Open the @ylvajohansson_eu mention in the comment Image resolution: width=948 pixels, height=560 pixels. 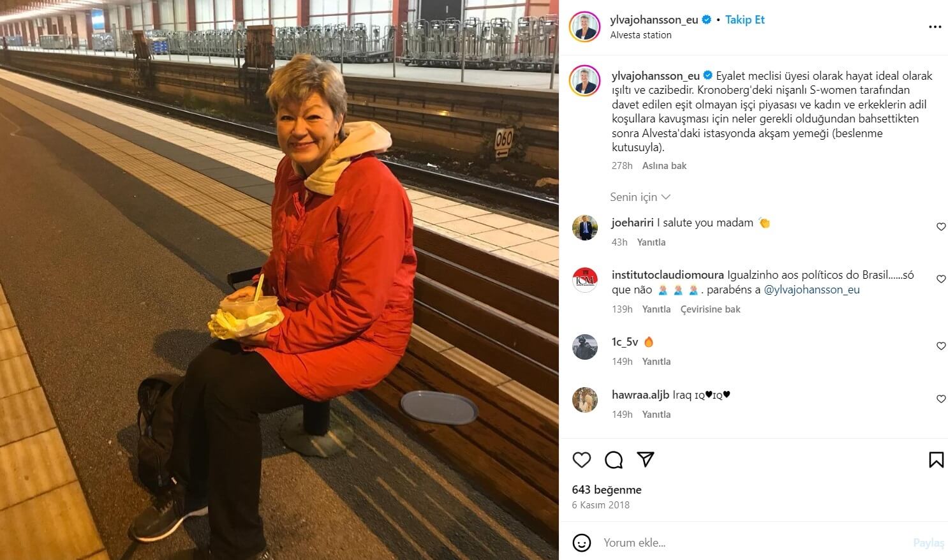click(x=811, y=290)
